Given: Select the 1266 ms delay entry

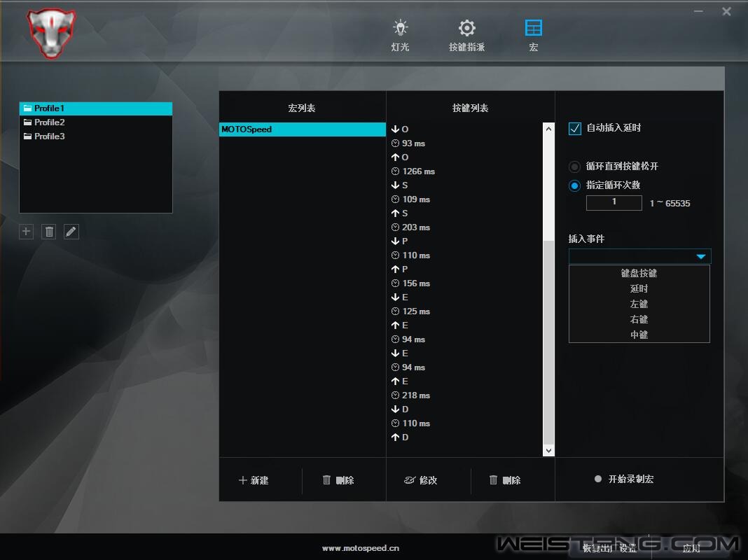Looking at the screenshot, I should tap(413, 171).
